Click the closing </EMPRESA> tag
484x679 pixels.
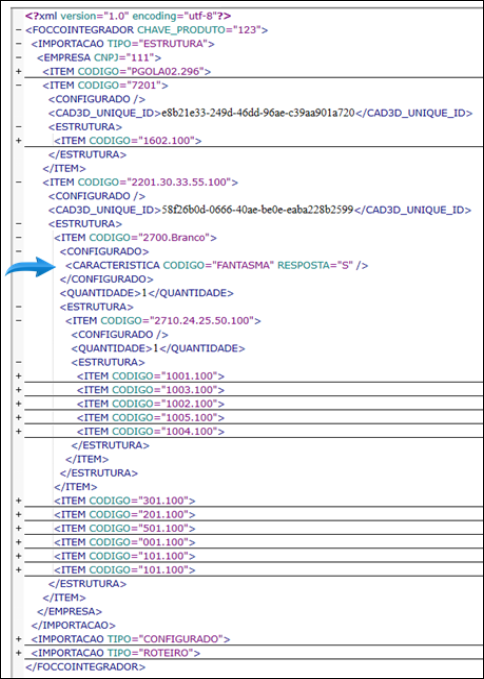[x=70, y=611]
